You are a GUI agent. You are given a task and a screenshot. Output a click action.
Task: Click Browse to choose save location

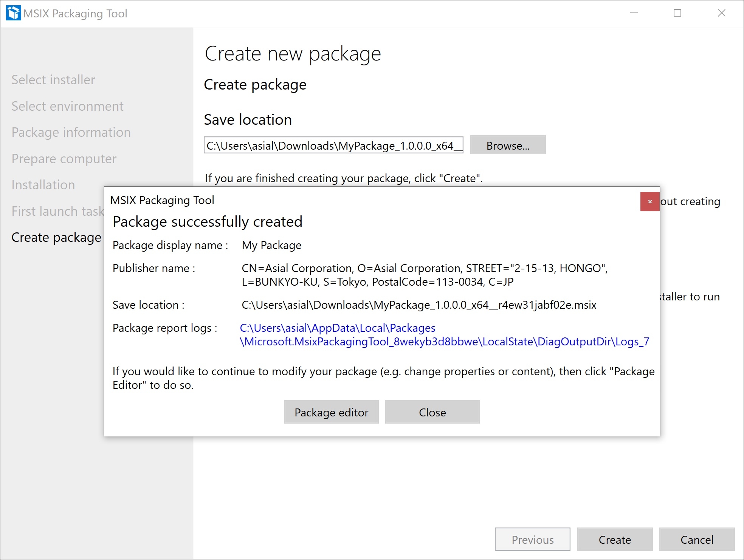pyautogui.click(x=507, y=145)
